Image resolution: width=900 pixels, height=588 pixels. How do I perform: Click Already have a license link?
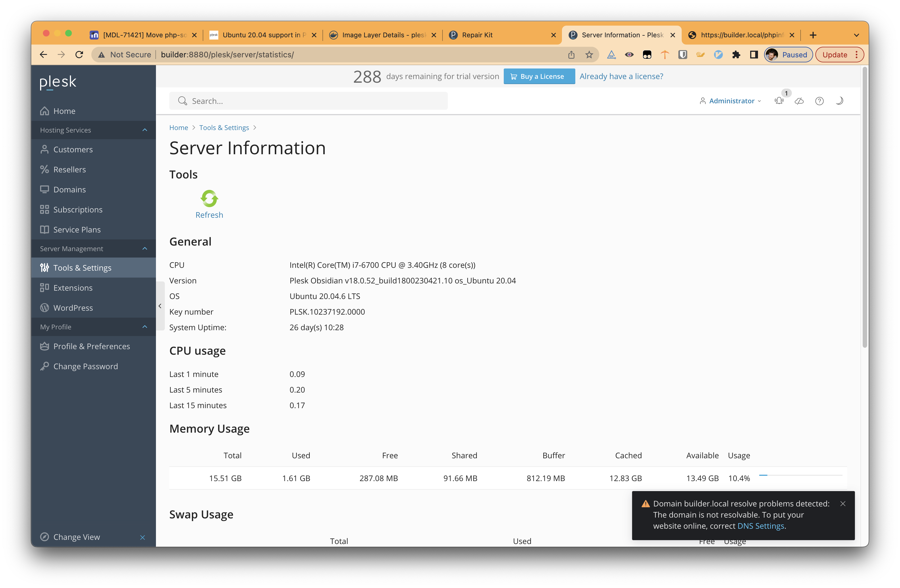click(x=621, y=76)
